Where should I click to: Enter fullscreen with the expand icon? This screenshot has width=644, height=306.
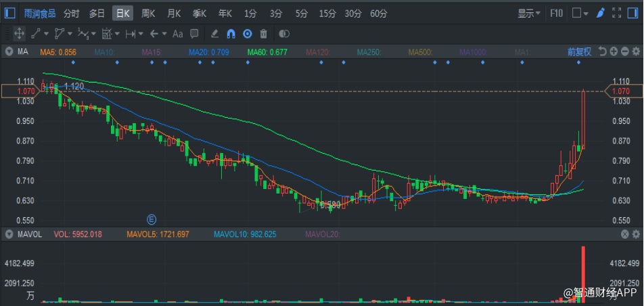pos(617,13)
